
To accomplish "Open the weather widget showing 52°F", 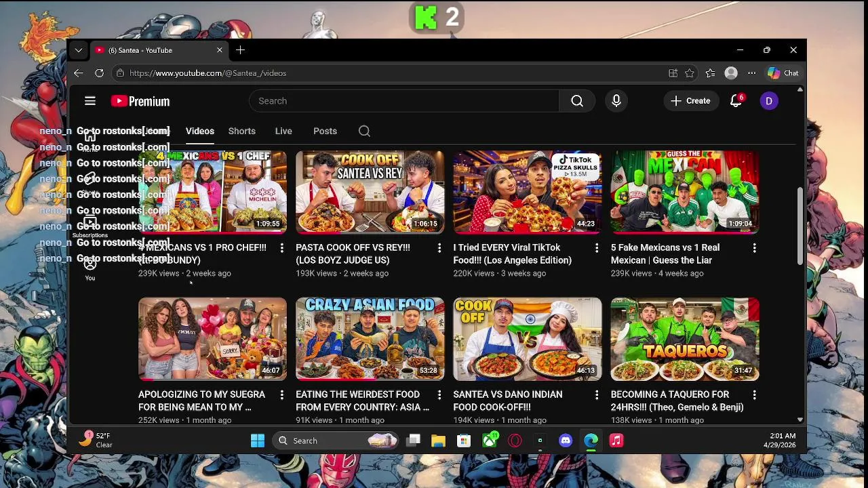I will pyautogui.click(x=95, y=441).
